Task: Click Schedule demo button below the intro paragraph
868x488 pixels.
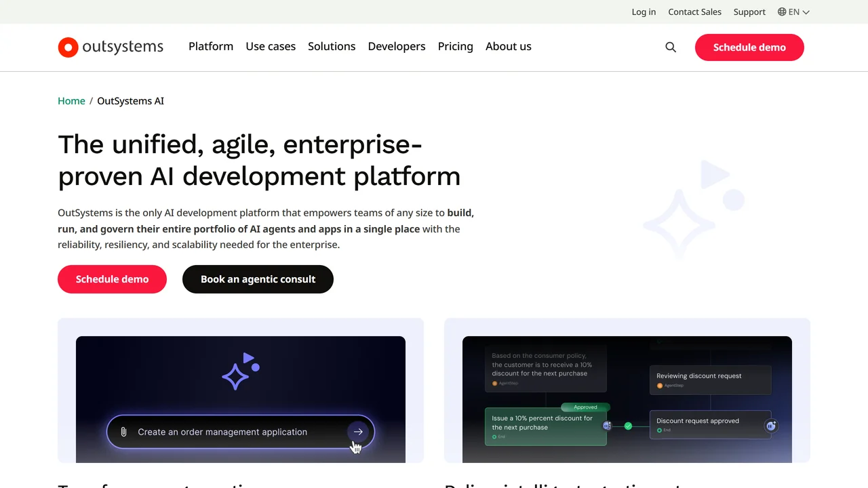Action: click(x=112, y=279)
